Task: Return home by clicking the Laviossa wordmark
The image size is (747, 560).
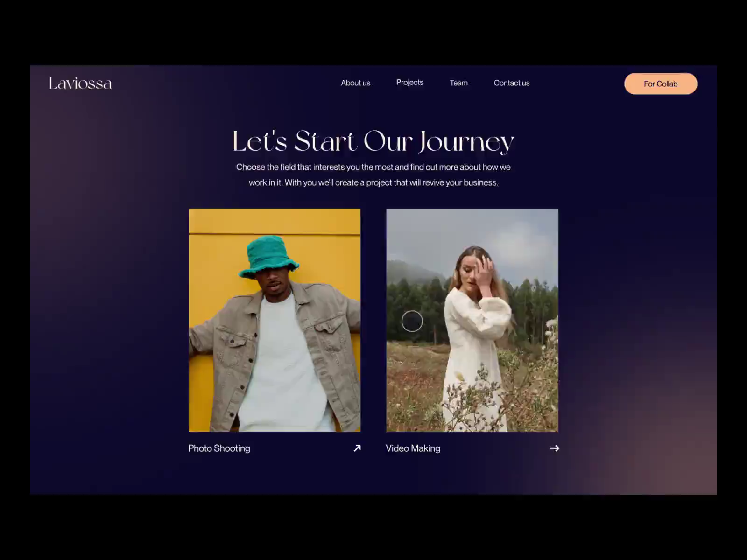Action: coord(80,84)
